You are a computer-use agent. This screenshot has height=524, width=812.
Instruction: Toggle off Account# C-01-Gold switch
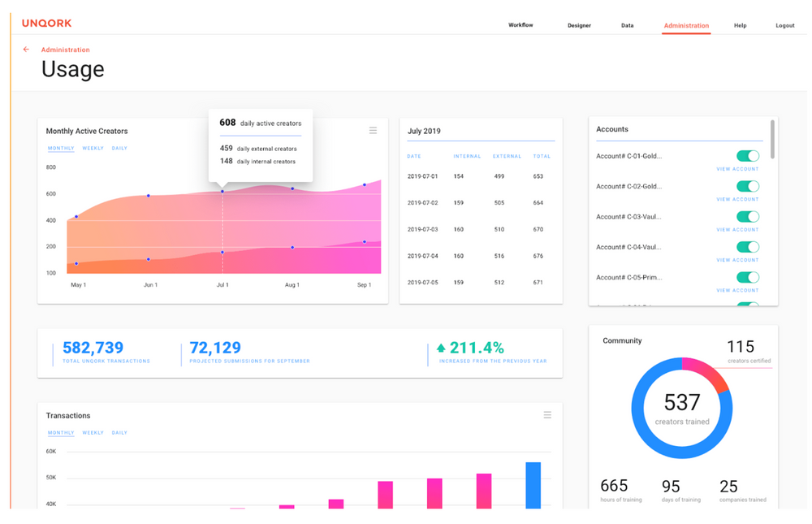click(x=748, y=156)
